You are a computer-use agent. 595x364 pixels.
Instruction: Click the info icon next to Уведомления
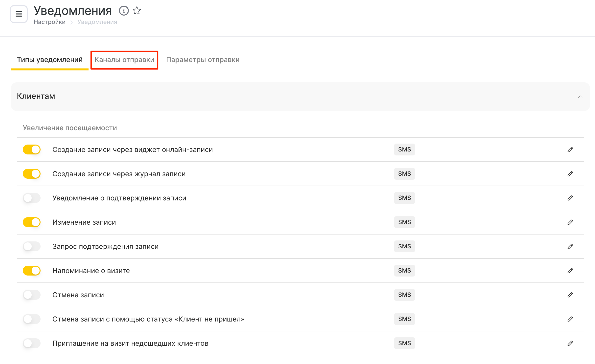click(x=124, y=11)
